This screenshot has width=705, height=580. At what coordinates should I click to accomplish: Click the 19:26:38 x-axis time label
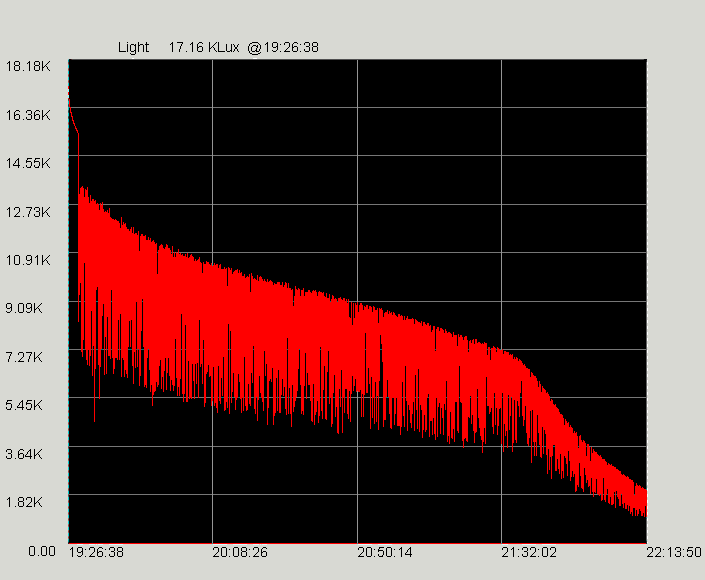96,552
